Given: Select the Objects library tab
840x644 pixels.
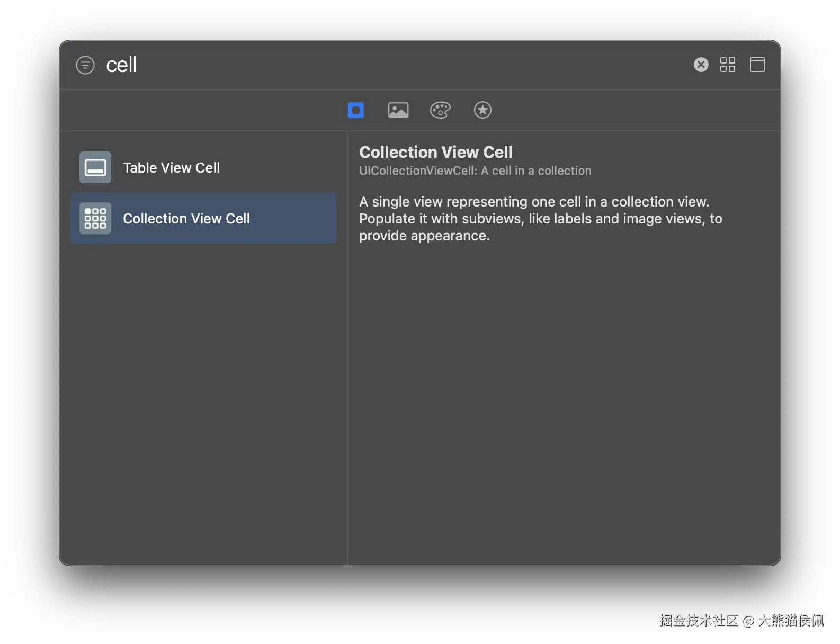Looking at the screenshot, I should coord(356,110).
